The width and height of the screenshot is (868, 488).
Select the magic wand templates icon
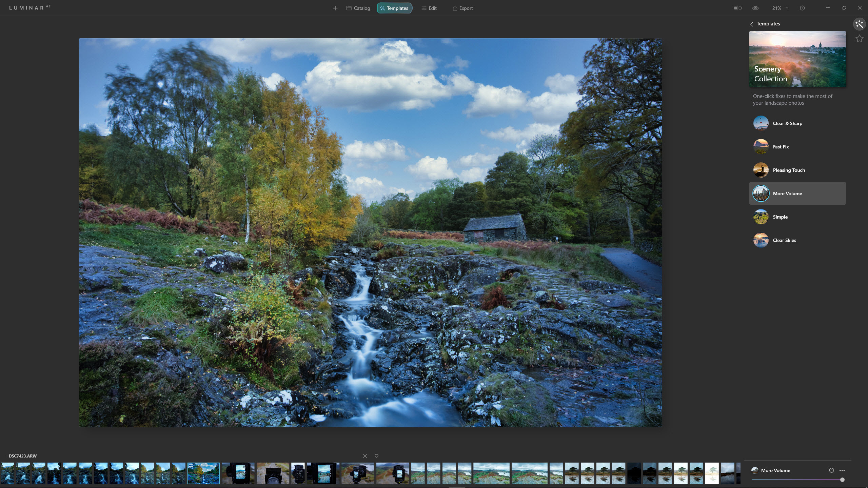pos(859,24)
